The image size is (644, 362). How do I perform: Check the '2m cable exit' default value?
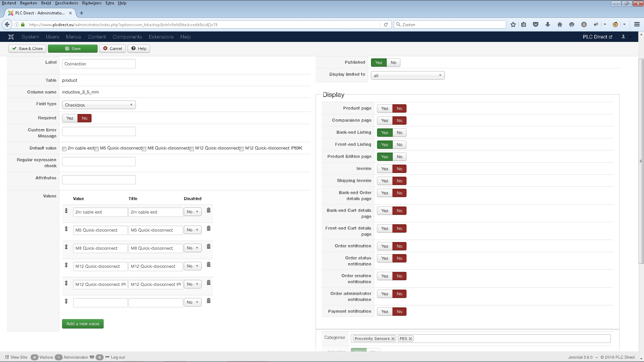tap(64, 149)
